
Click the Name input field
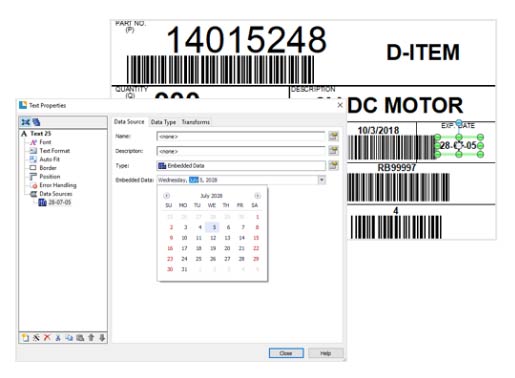241,136
